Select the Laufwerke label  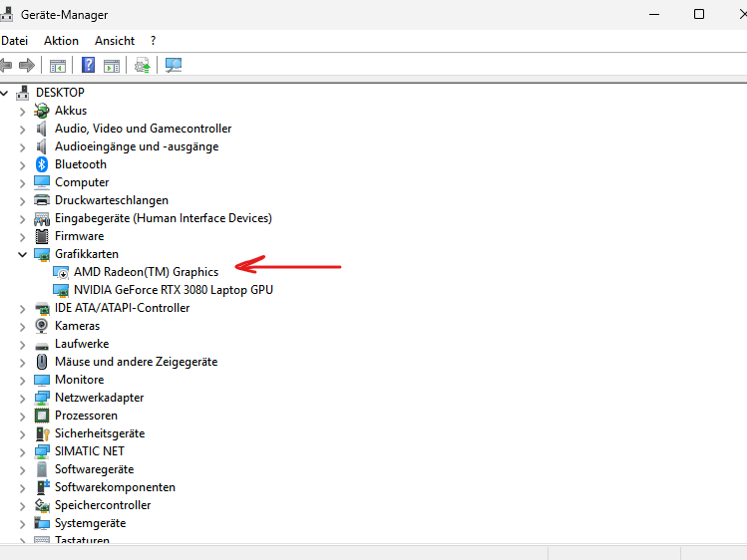[x=82, y=344]
